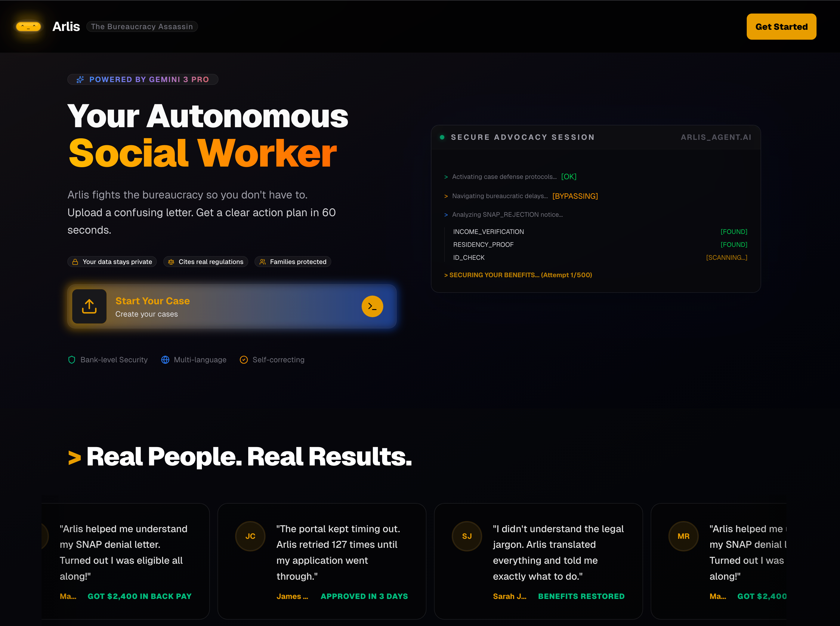
Task: Click the scales icon on regulations badge
Action: pyautogui.click(x=171, y=262)
